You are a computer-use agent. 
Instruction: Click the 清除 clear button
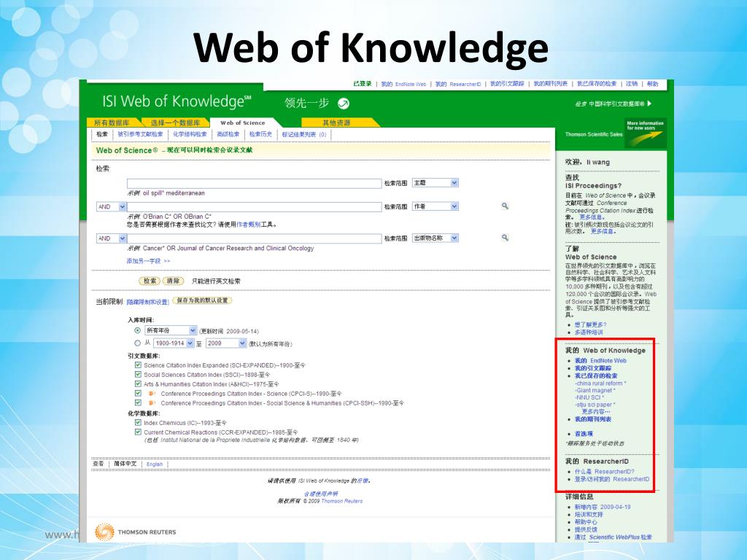pyautogui.click(x=174, y=281)
